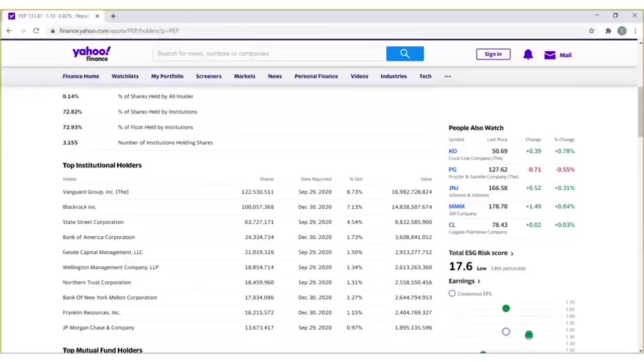The image size is (644, 362).
Task: Open KO ticker link
Action: (x=453, y=151)
